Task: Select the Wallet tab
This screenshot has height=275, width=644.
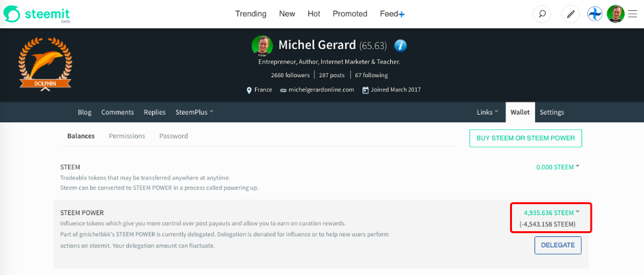Action: pos(520,112)
